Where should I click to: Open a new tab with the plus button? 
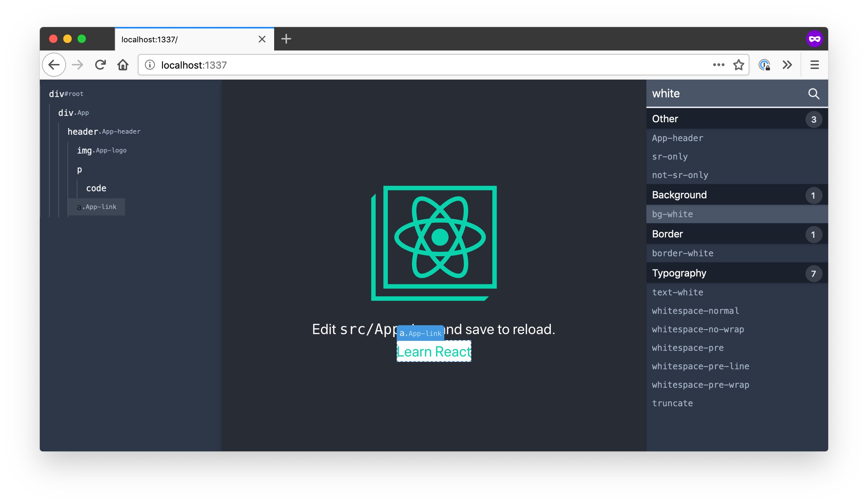click(286, 39)
